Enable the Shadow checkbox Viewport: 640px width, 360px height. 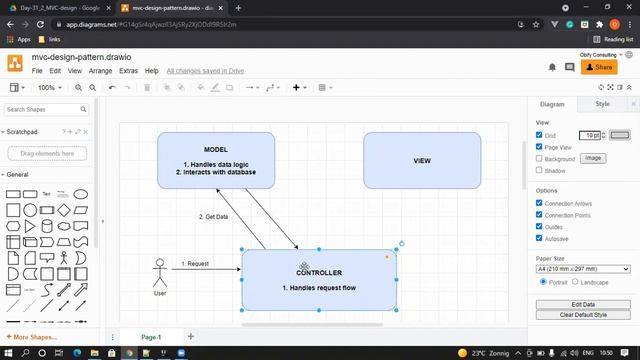539,170
